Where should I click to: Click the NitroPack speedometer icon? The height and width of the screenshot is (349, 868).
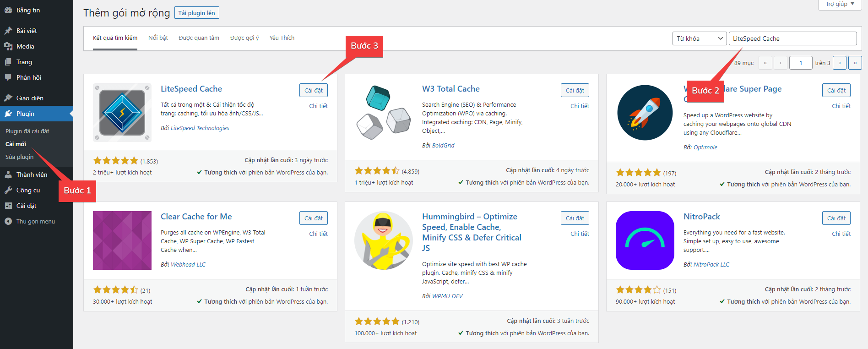point(645,240)
